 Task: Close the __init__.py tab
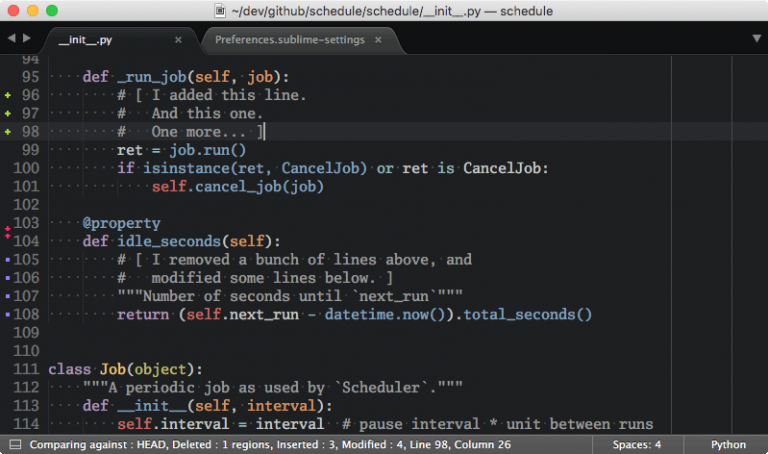(x=178, y=40)
